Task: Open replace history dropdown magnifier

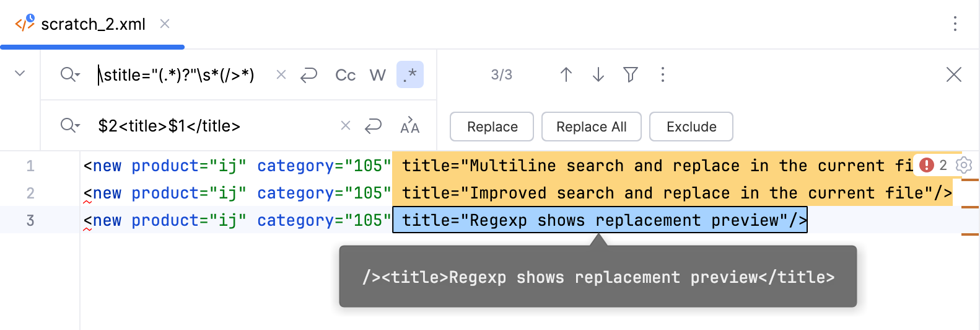Action: [69, 126]
